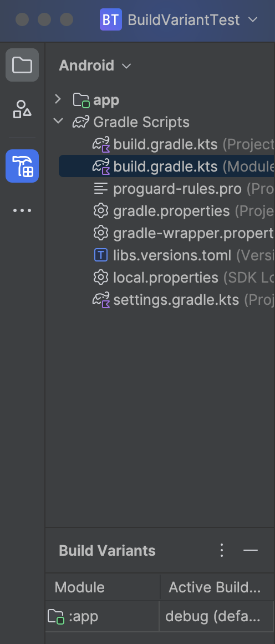
Task: Open the Resource Manager sidebar icon
Action: point(22,109)
